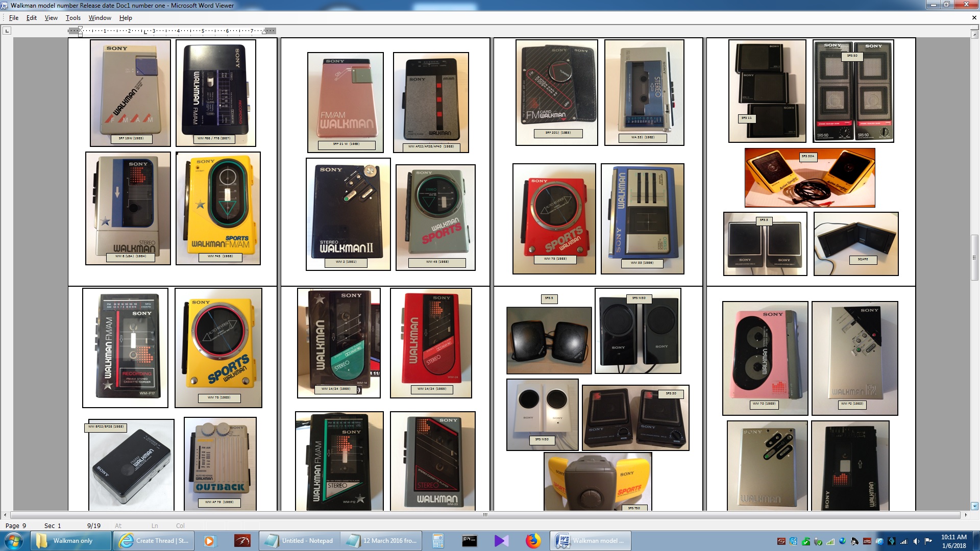Open the Command Prompt taskbar icon
Screen dimensions: 980x551
point(470,541)
